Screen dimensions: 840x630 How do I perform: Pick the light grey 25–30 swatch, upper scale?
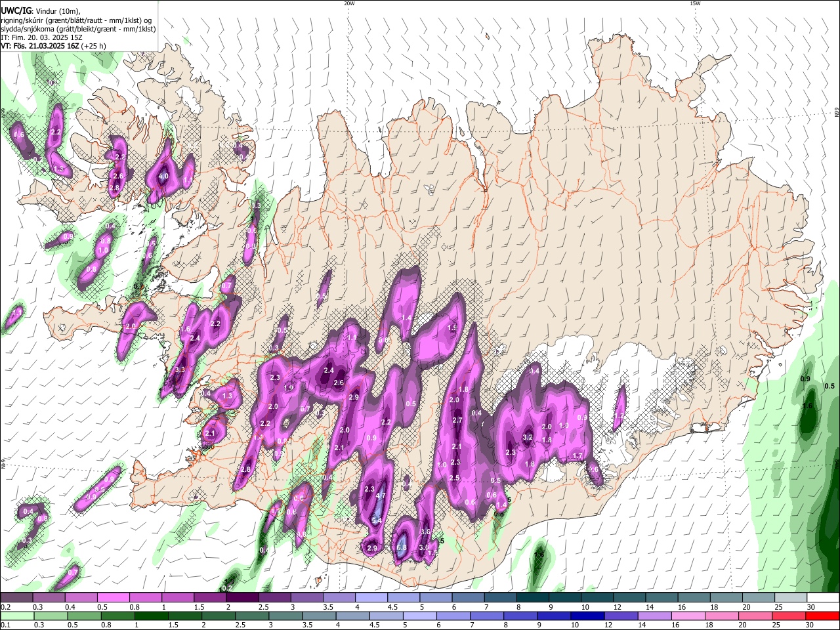pyautogui.click(x=791, y=598)
